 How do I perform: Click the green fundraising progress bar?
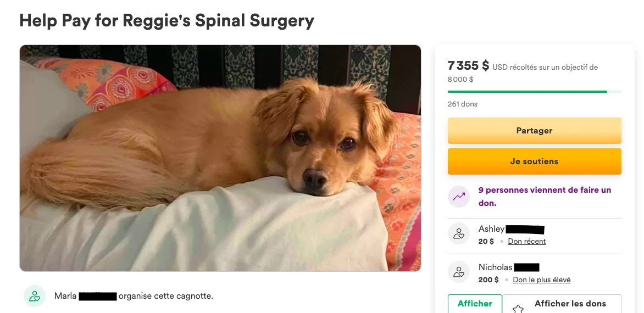528,92
